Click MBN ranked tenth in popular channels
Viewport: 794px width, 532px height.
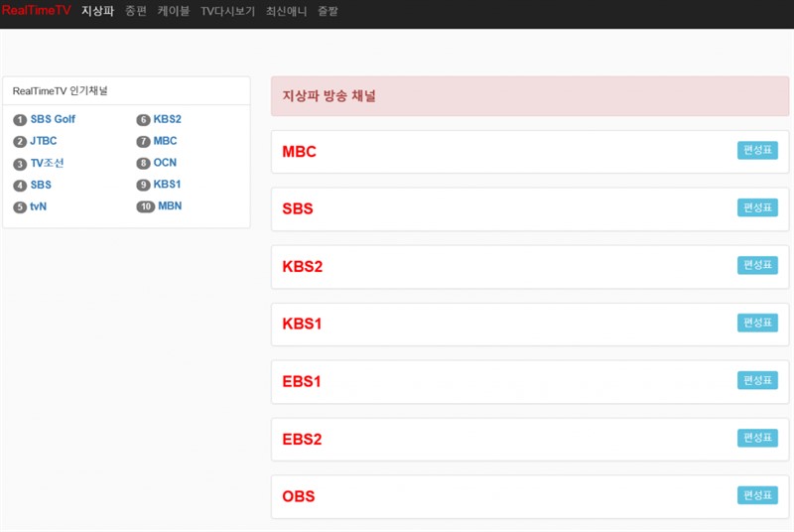[170, 206]
